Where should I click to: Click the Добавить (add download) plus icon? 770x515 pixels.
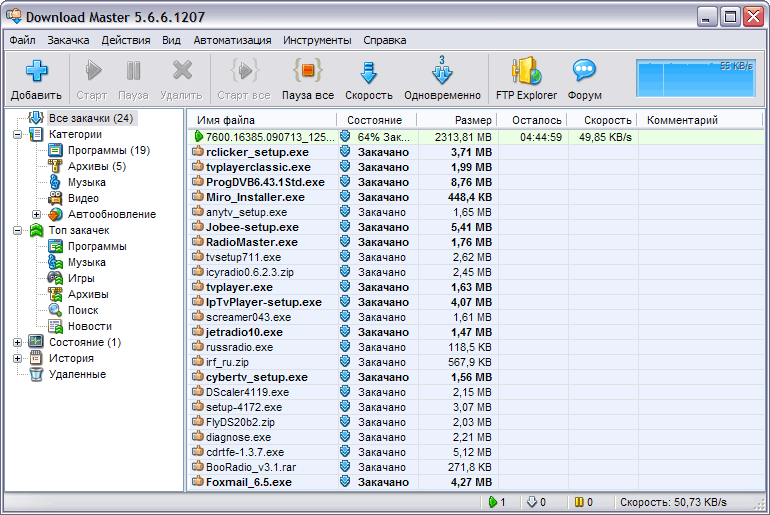click(x=36, y=72)
